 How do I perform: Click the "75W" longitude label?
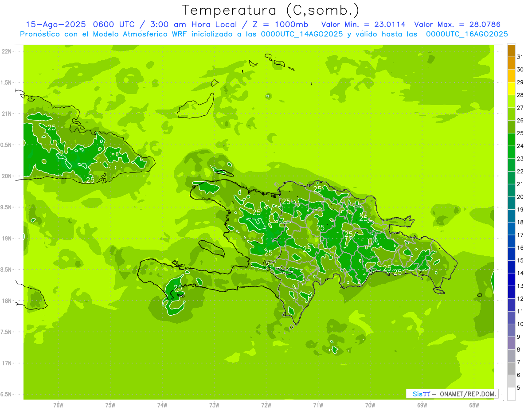(x=110, y=405)
